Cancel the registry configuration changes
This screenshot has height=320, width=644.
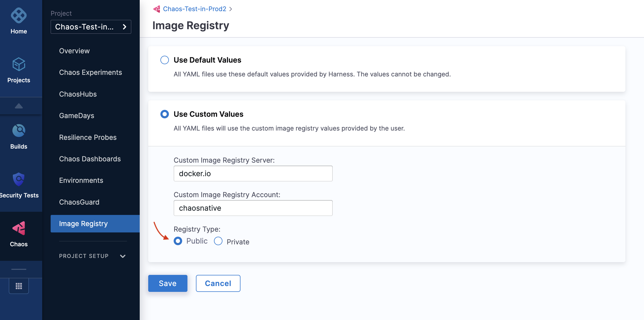[218, 283]
